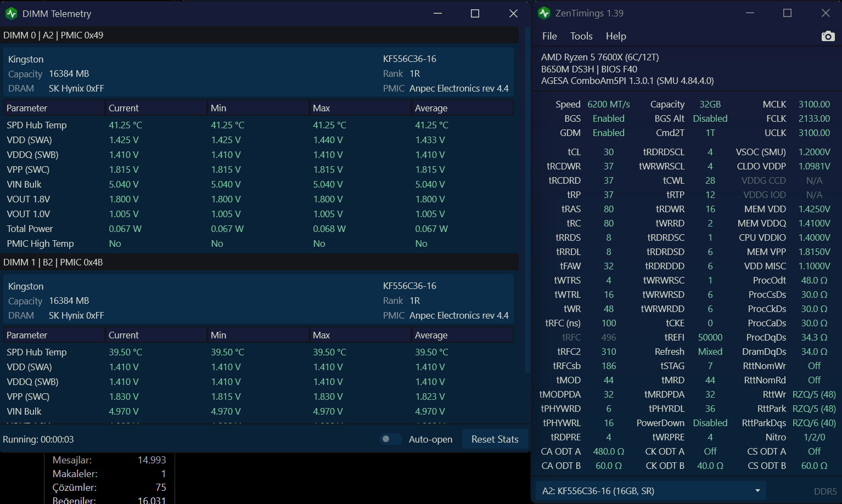This screenshot has width=842, height=504.
Task: Click the Average column header in DIMM 0 table
Action: coord(463,108)
